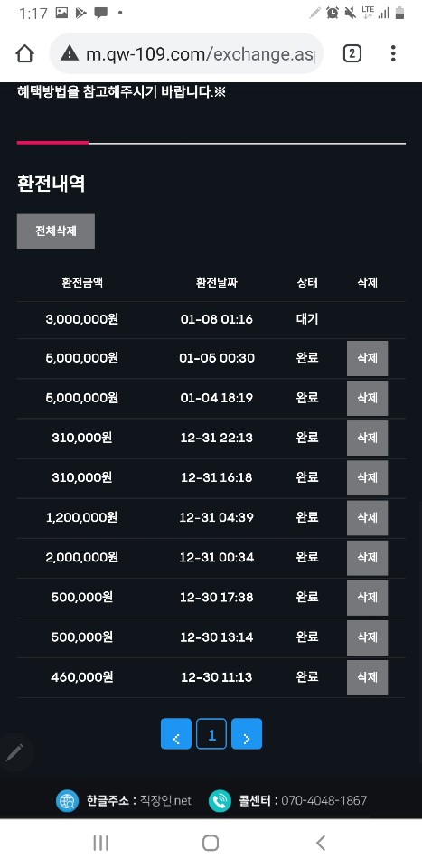The height and width of the screenshot is (868, 422).
Task: Tap the Android back navigation button
Action: coord(320,843)
